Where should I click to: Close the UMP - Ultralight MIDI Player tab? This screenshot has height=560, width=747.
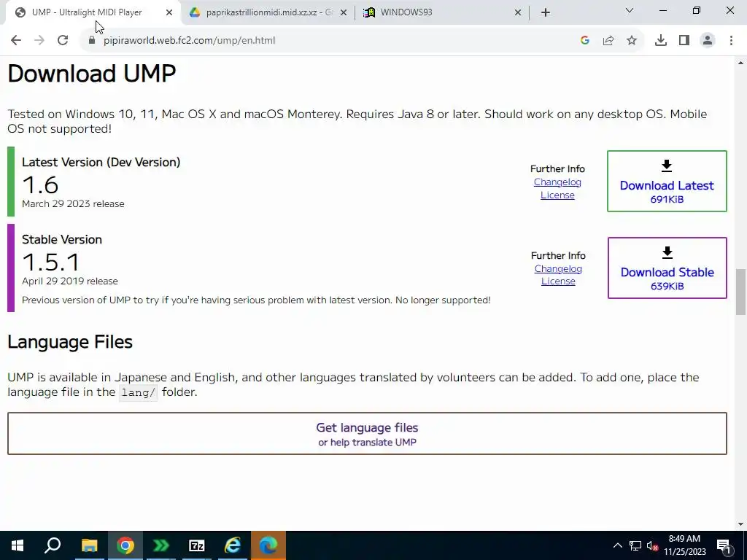pos(169,12)
